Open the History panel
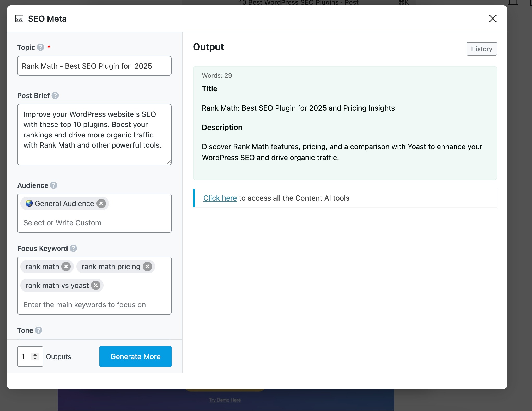 tap(481, 49)
